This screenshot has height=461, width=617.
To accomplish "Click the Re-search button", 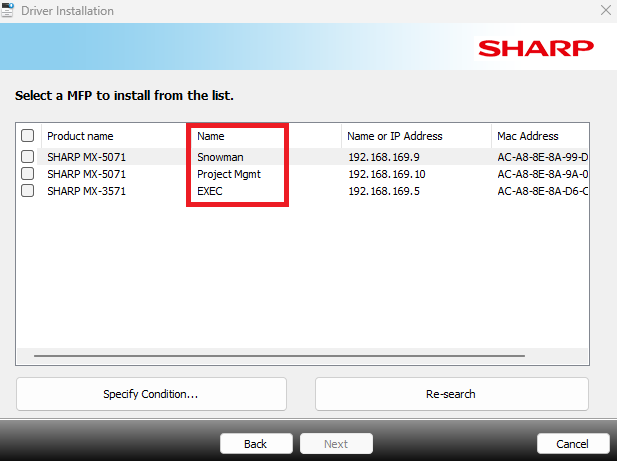I will pyautogui.click(x=451, y=394).
